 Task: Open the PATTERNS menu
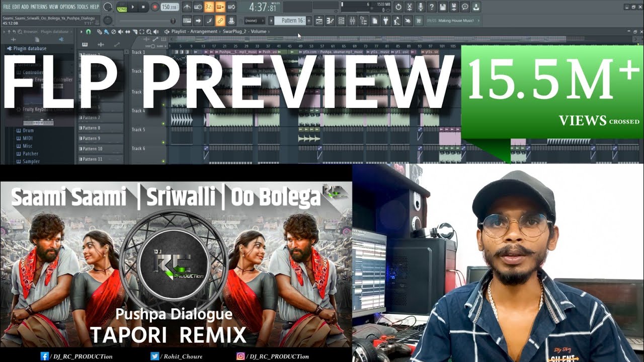pyautogui.click(x=39, y=7)
